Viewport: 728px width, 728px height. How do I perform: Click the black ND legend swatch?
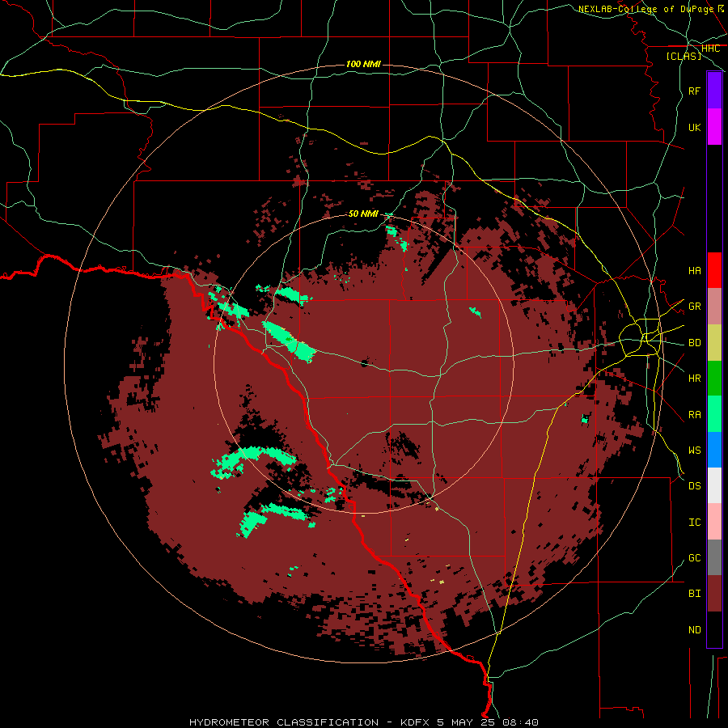pyautogui.click(x=714, y=629)
